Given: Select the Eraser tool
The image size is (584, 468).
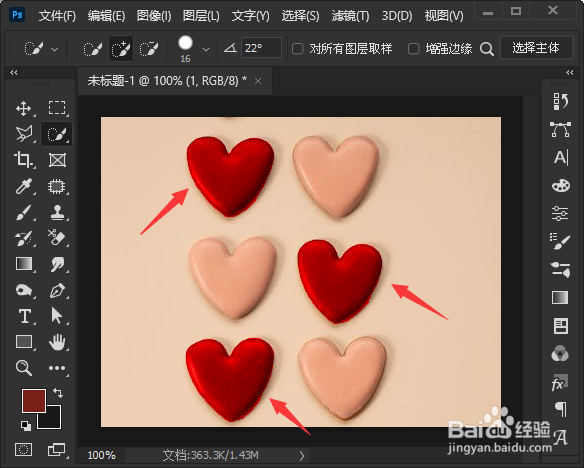Looking at the screenshot, I should point(57,238).
